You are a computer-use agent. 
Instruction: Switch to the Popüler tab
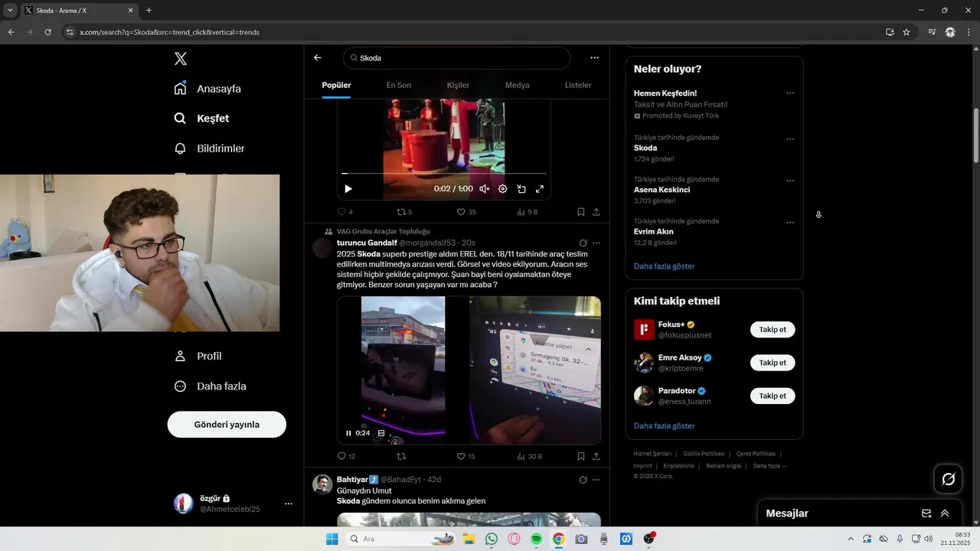click(336, 85)
